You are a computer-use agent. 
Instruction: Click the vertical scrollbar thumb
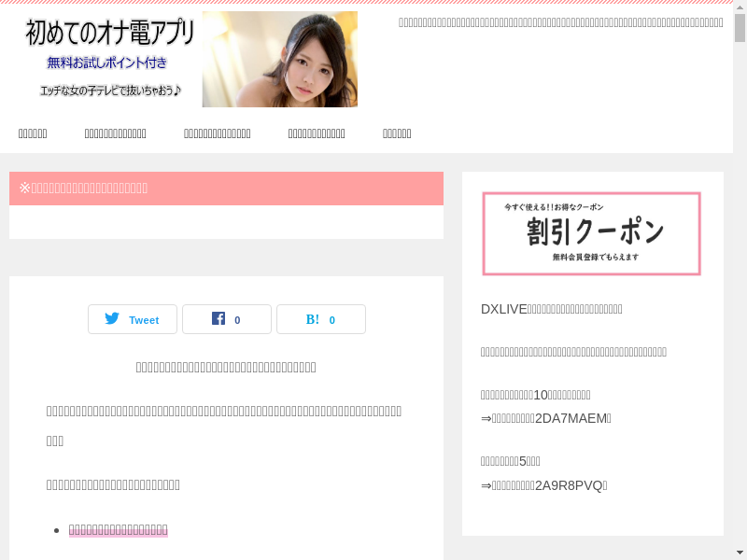click(x=740, y=29)
